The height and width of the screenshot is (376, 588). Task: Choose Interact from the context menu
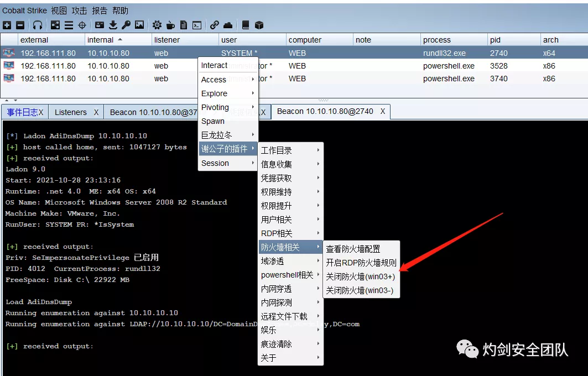click(228, 65)
